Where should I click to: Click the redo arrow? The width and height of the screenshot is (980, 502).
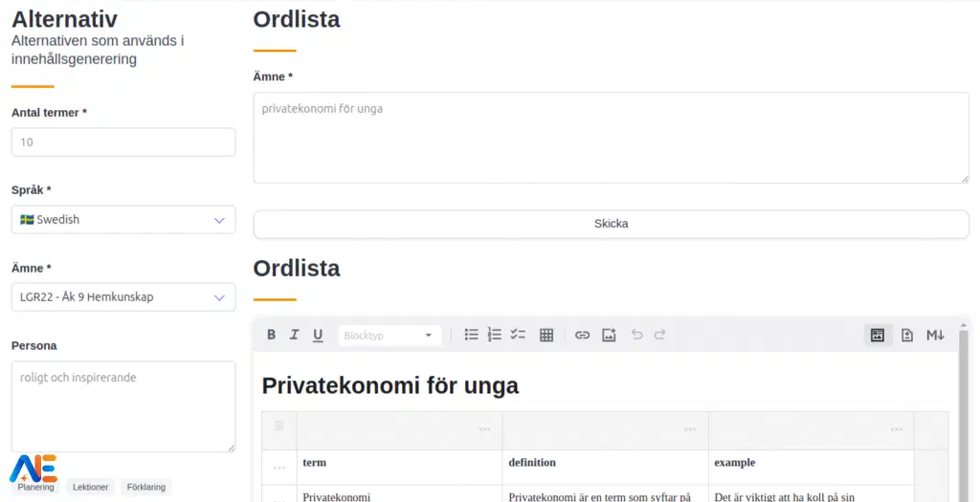[x=660, y=335]
